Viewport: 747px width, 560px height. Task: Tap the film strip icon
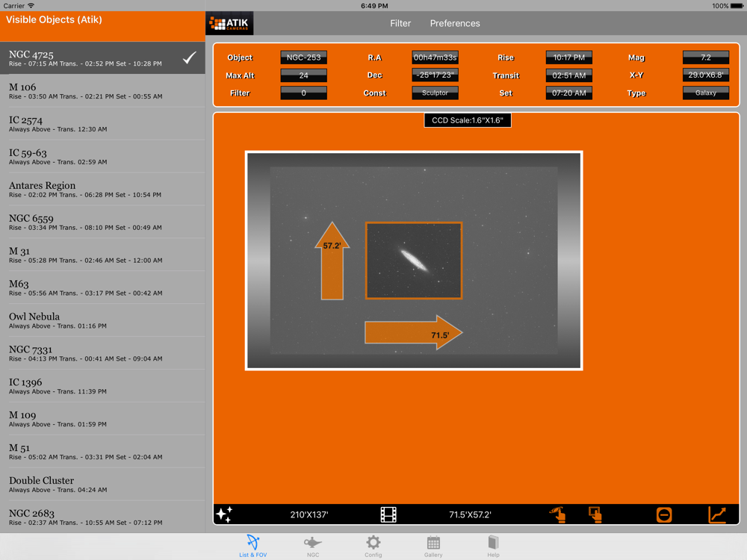pos(388,514)
